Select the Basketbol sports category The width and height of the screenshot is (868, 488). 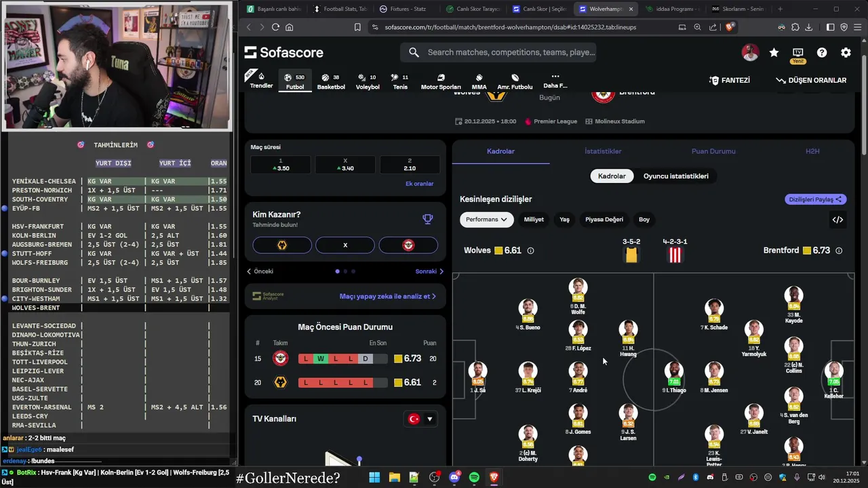coord(331,81)
